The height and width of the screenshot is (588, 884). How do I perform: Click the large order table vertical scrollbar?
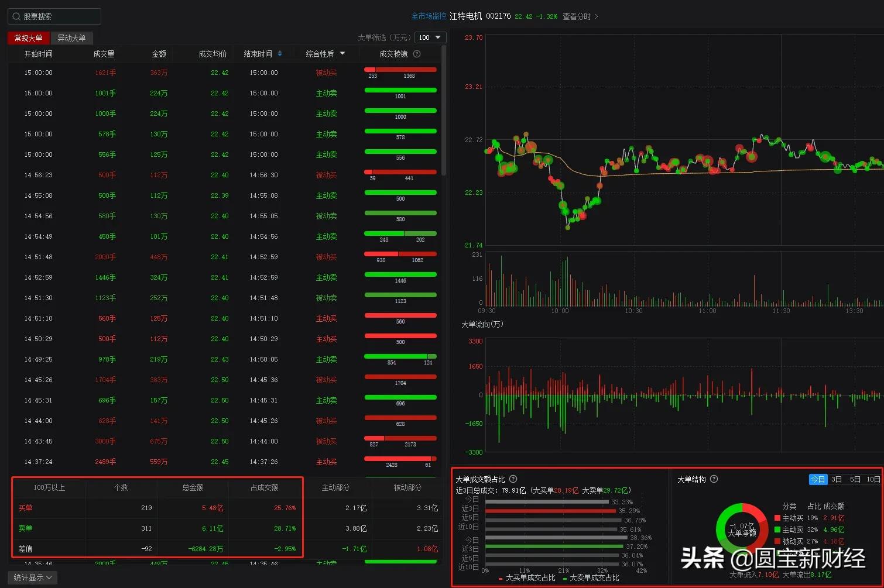coord(444,111)
